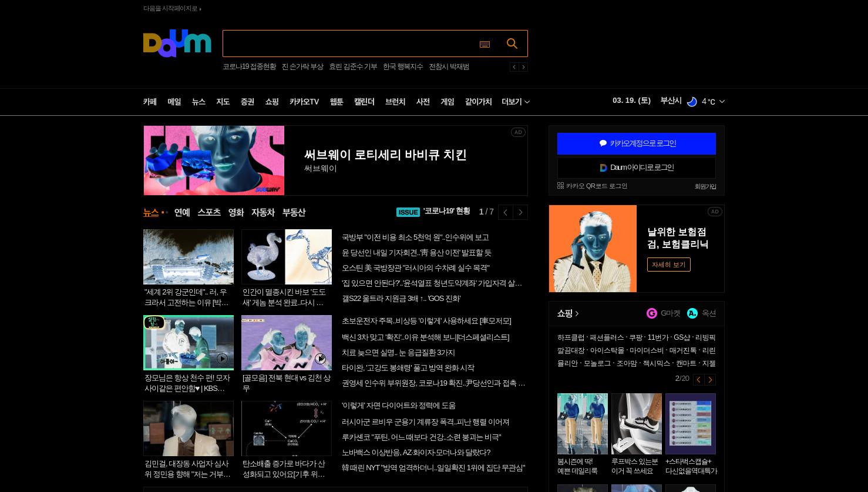Viewport: 868px width, 492px height.
Task: Select the 스포츠 tab
Action: point(209,212)
